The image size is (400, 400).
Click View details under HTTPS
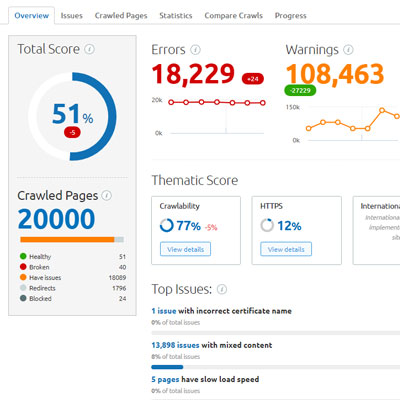(x=286, y=249)
